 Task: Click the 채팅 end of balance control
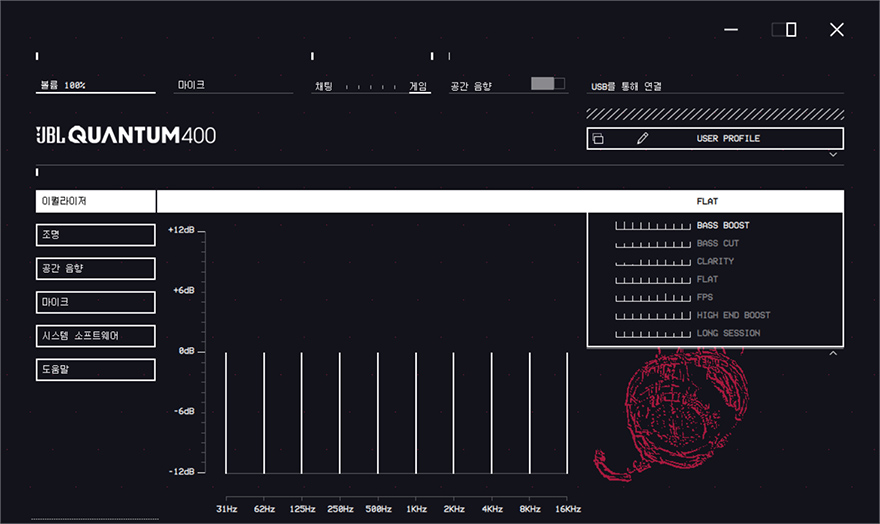pos(324,86)
